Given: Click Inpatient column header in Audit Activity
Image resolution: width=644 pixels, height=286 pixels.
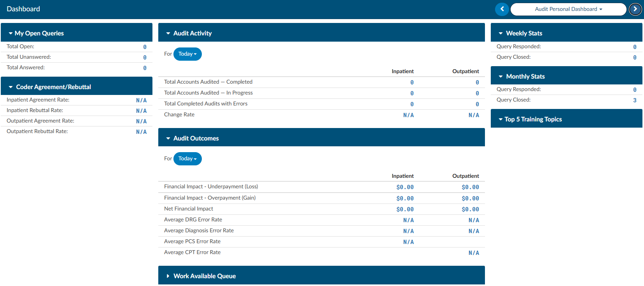Looking at the screenshot, I should (x=402, y=71).
